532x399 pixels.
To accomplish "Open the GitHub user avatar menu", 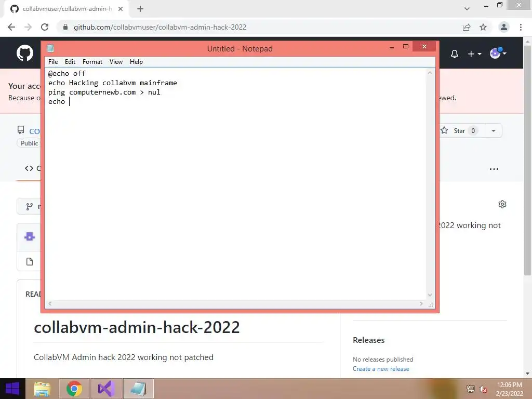I will [498, 53].
